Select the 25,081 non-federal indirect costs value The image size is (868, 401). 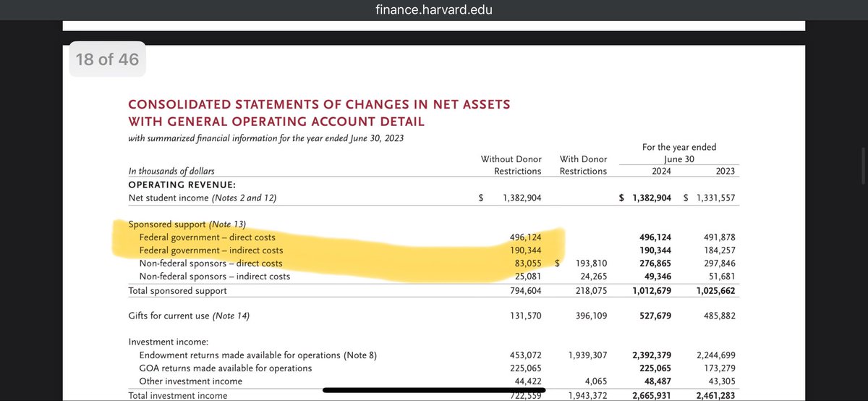click(x=527, y=277)
